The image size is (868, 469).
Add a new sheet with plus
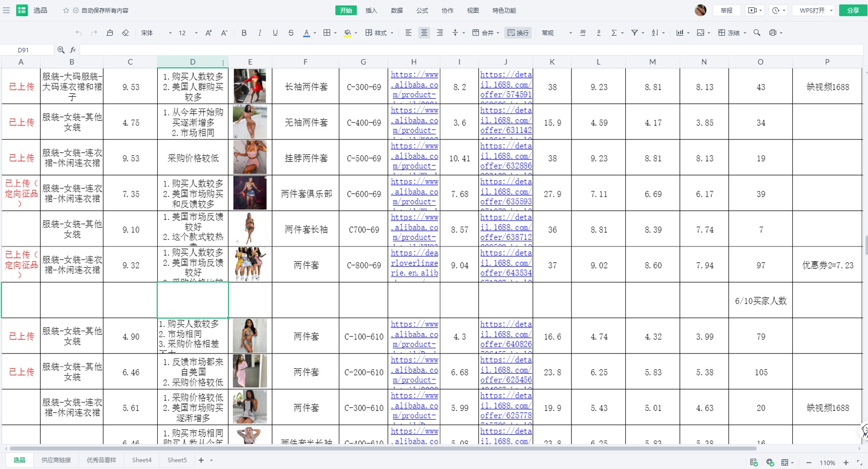pos(201,460)
